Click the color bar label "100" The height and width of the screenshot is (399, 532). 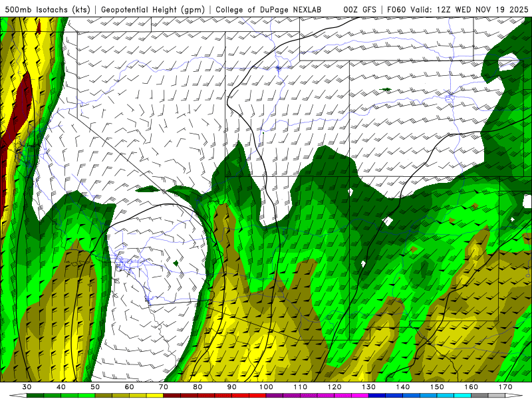pyautogui.click(x=266, y=387)
